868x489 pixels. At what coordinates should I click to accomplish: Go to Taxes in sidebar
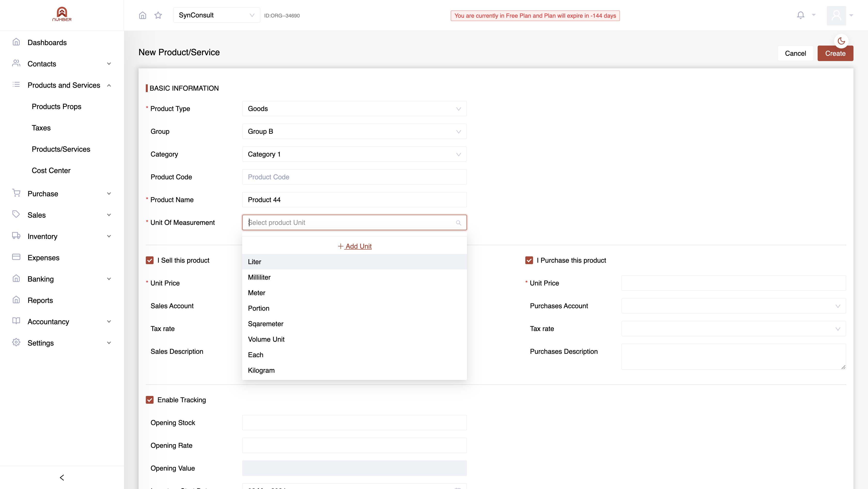click(x=41, y=128)
